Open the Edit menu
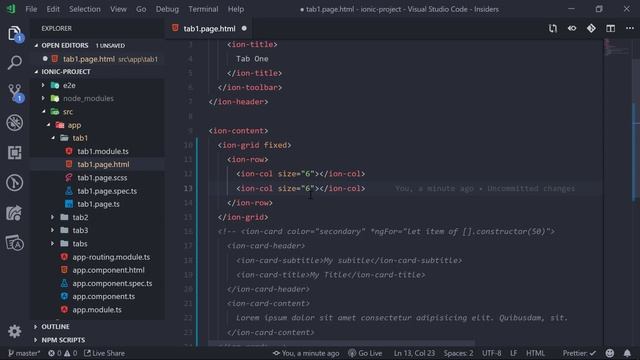 pyautogui.click(x=53, y=9)
